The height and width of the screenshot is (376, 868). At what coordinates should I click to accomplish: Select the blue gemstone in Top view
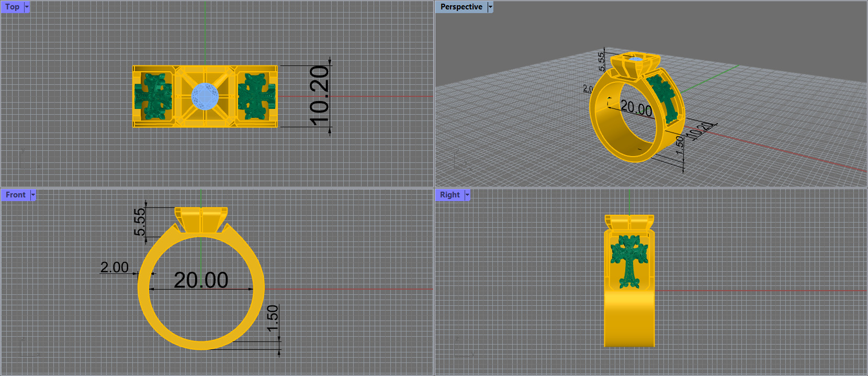[x=205, y=96]
